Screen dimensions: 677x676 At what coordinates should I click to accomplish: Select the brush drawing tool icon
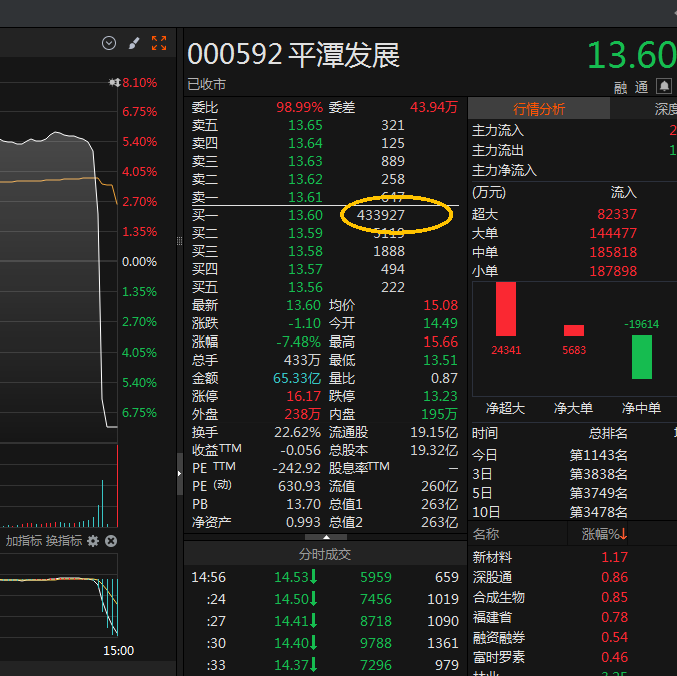[x=134, y=43]
